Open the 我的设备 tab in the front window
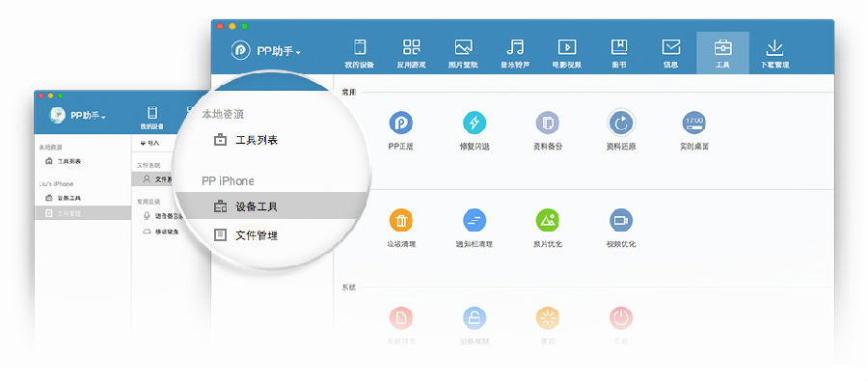 360,53
